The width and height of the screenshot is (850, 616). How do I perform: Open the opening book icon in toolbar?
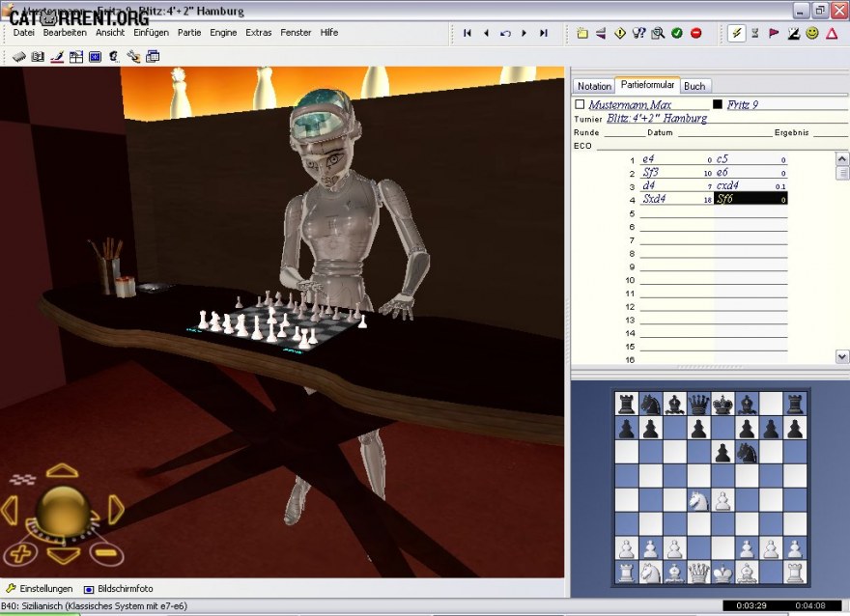coord(38,56)
